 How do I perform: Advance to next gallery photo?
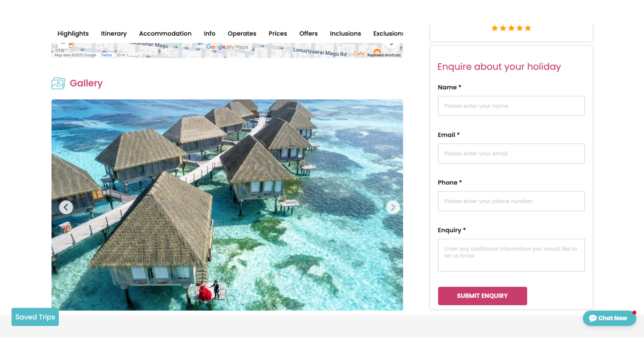coord(393,207)
